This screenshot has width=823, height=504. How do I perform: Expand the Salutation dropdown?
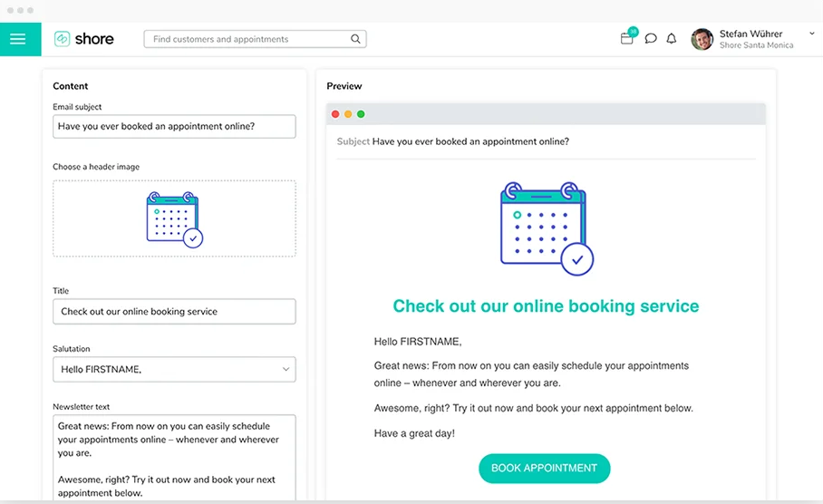(x=286, y=369)
